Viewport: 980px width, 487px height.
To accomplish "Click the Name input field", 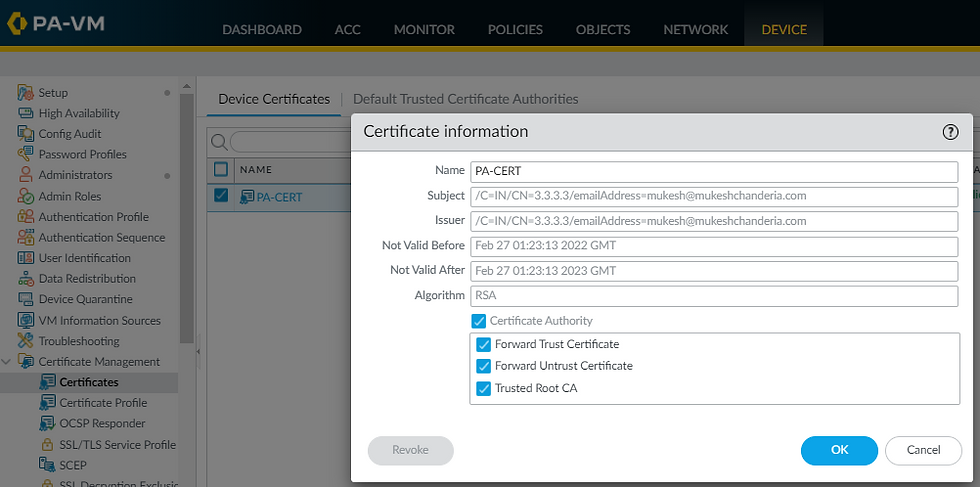I will [x=714, y=171].
